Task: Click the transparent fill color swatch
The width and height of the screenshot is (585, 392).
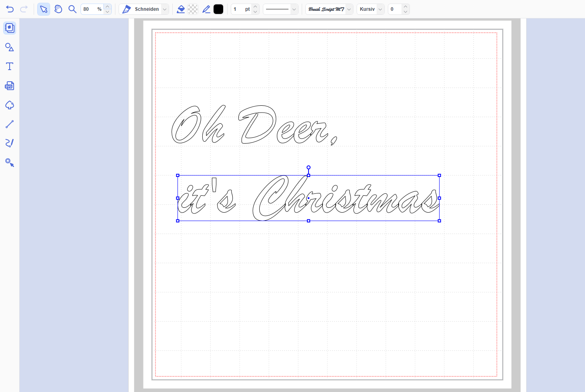Action: click(x=193, y=9)
